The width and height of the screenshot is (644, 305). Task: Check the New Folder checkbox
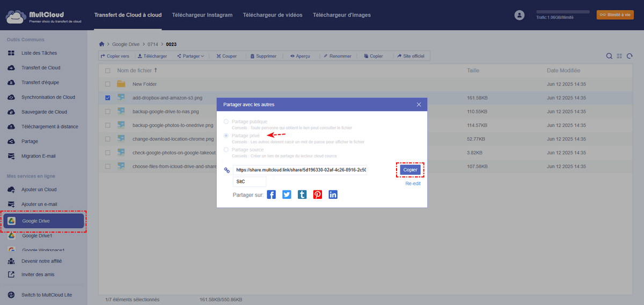point(108,84)
